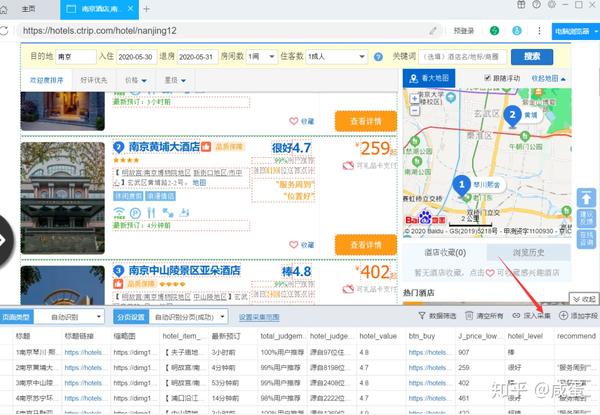Image resolution: width=600 pixels, height=415 pixels.
Task: Click the 设置采集范围 link
Action: coord(259,317)
